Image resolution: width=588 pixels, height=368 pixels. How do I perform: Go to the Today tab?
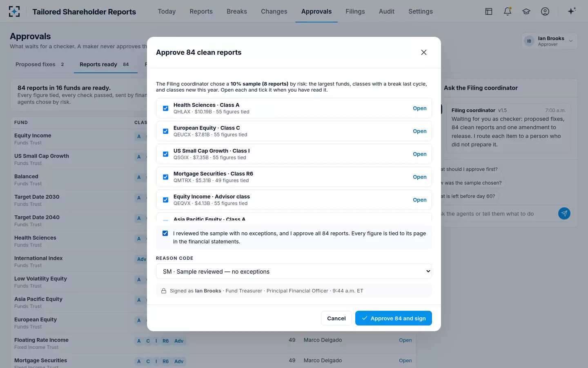pos(167,11)
